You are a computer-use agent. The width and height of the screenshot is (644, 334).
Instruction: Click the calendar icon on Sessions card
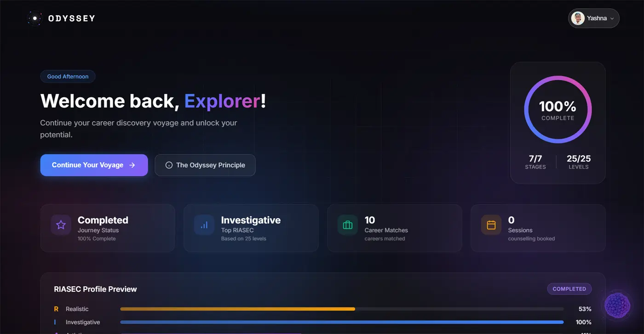pos(491,225)
